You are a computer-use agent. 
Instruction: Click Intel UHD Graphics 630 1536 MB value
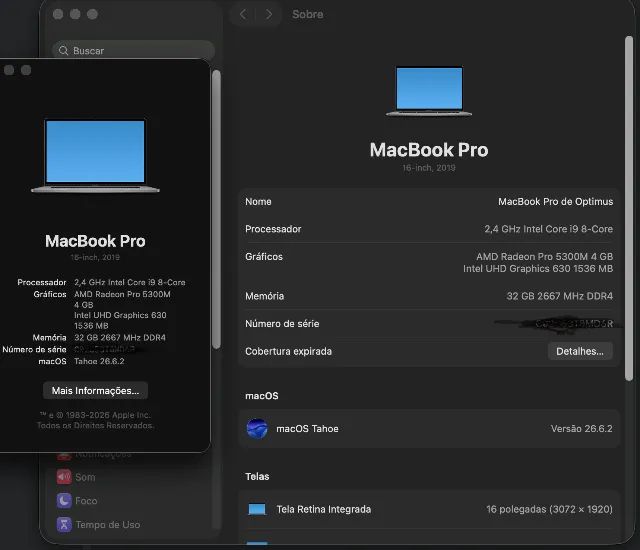(538, 268)
